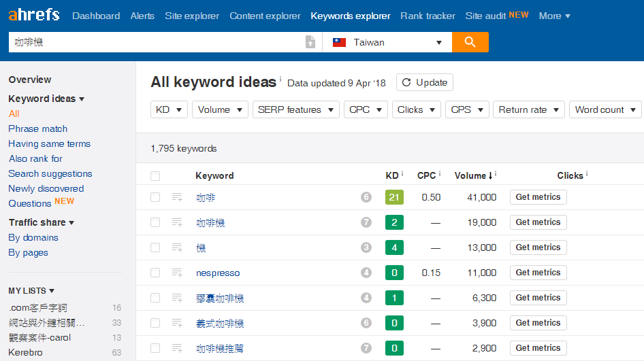
Task: Click add-to-list icon beside 咖啡 keyword
Action: tap(177, 197)
